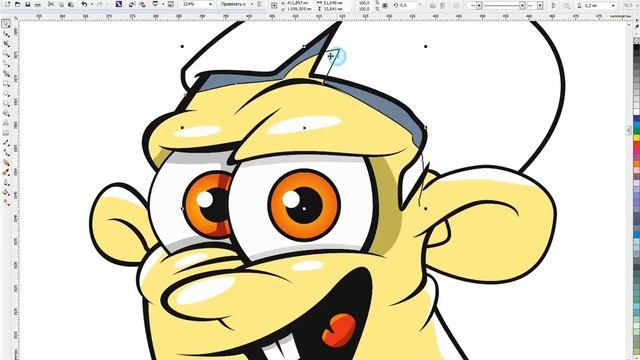Select the Rectangle tool in the toolbox
Screen dimensions: 640x360
(x=6, y=84)
